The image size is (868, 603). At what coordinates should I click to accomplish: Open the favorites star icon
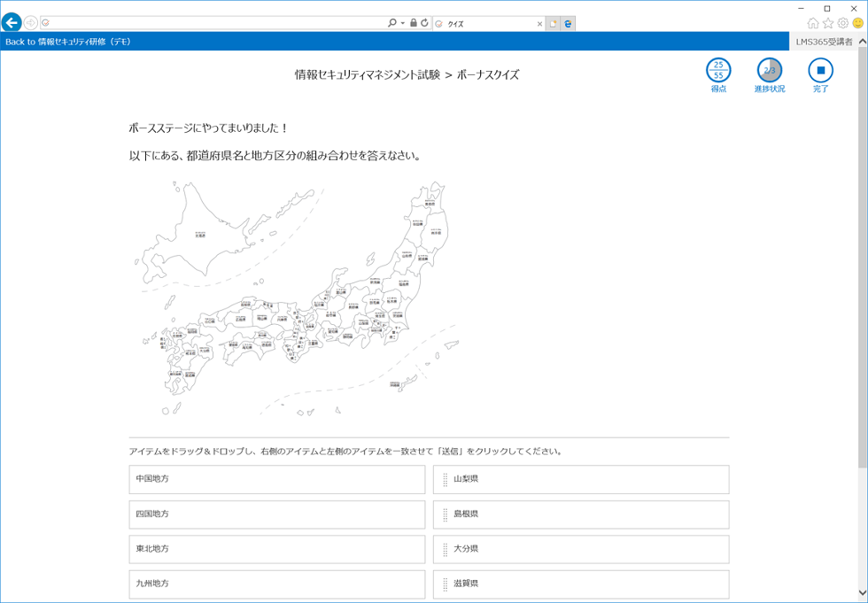[828, 23]
